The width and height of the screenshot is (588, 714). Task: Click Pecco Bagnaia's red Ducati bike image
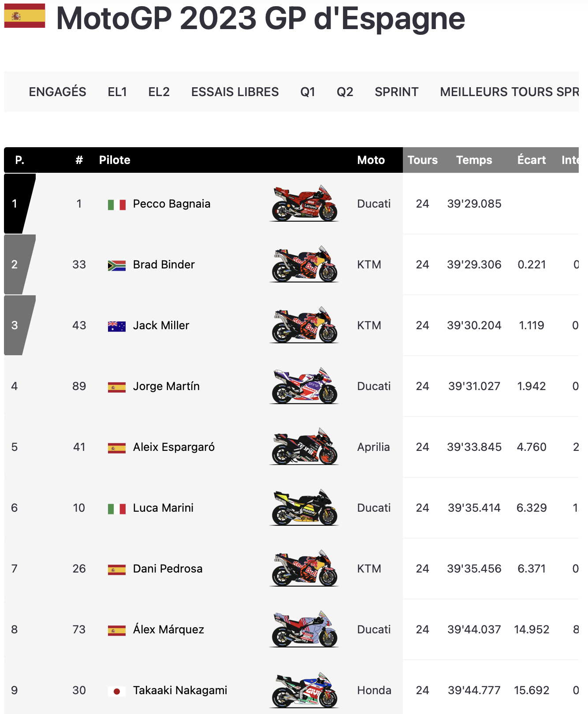click(x=304, y=204)
